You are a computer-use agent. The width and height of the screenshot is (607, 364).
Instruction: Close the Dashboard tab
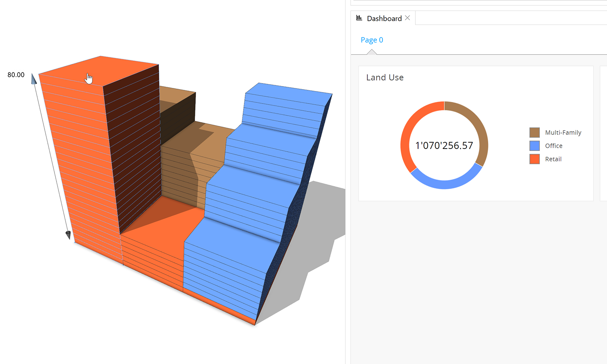pos(407,18)
